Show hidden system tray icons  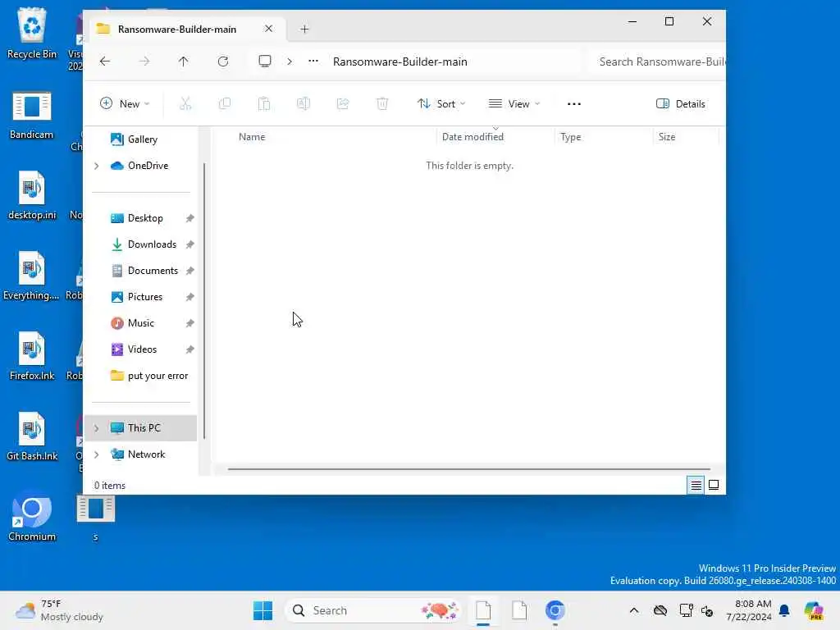(634, 610)
